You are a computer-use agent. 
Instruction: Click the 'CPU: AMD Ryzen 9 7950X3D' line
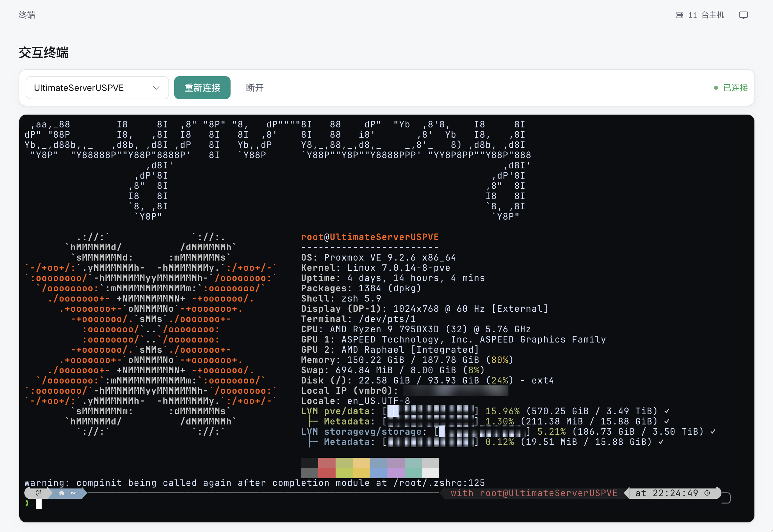pyautogui.click(x=416, y=329)
